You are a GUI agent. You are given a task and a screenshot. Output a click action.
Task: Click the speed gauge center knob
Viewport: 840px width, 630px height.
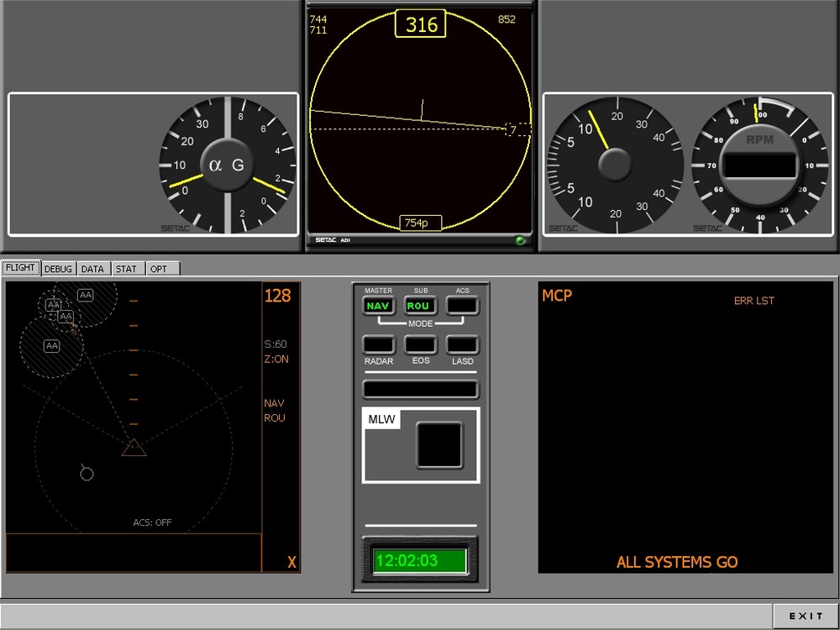pyautogui.click(x=615, y=165)
